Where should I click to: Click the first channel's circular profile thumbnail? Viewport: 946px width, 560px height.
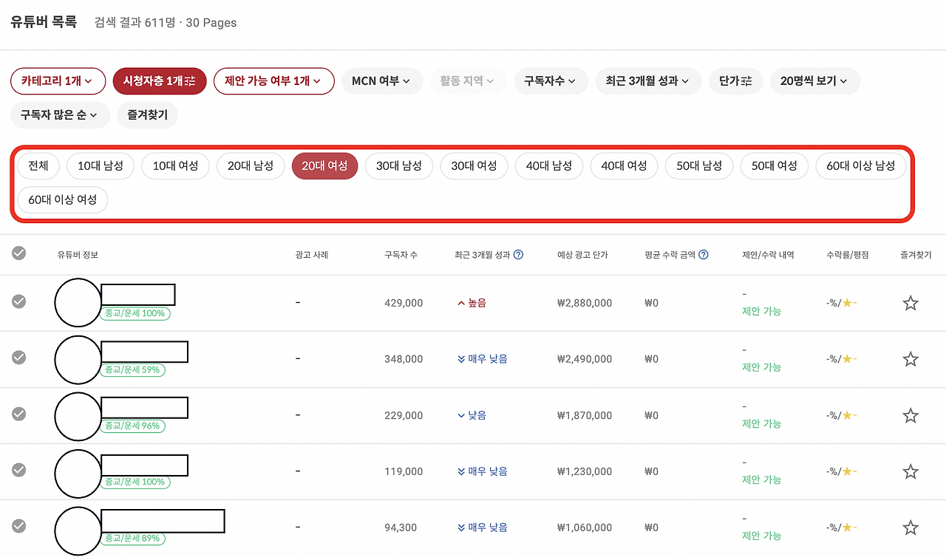coord(78,302)
